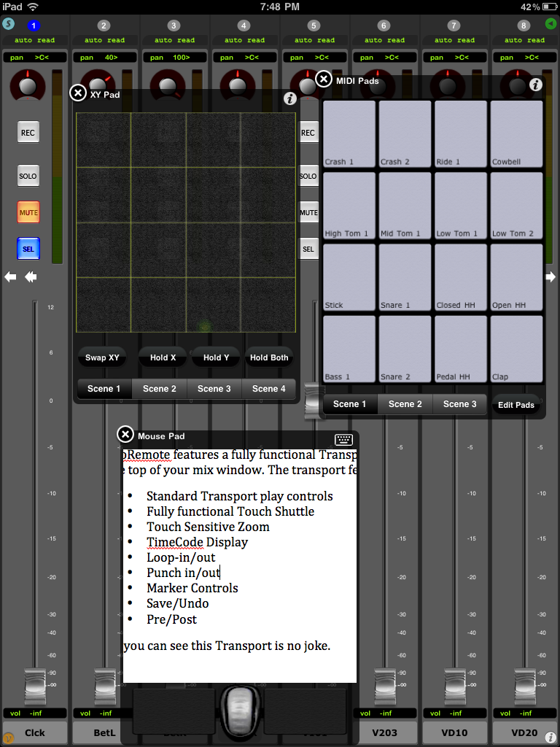560x747 pixels.
Task: Solo channel 1
Action: coord(28,176)
